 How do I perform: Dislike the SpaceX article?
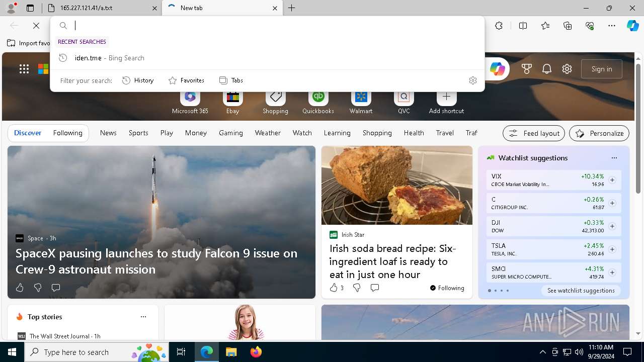tap(38, 288)
